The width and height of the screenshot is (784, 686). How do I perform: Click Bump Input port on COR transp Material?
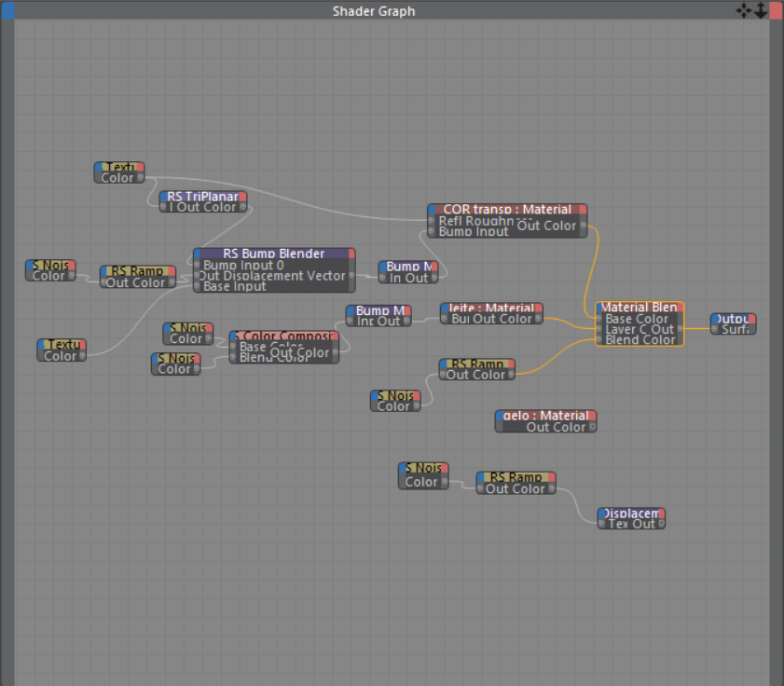[432, 231]
